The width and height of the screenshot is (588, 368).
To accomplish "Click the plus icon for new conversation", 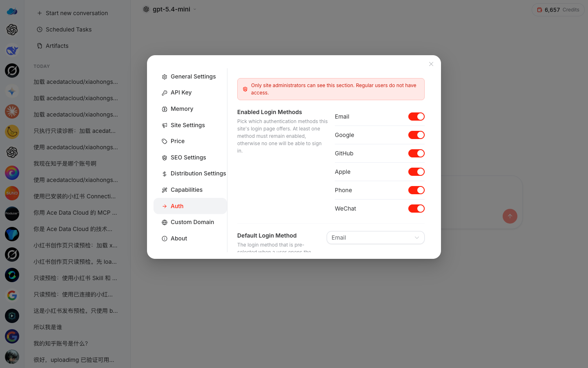I will tap(40, 13).
